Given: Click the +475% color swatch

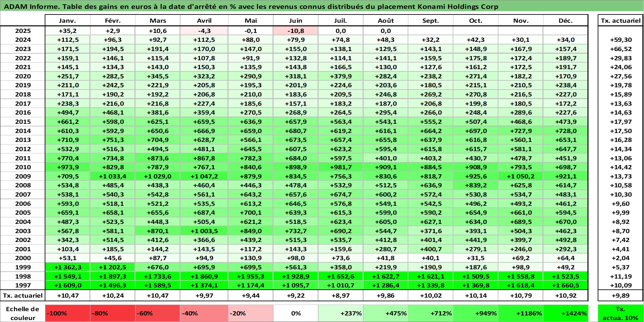Looking at the screenshot, I should pyautogui.click(x=386, y=313).
